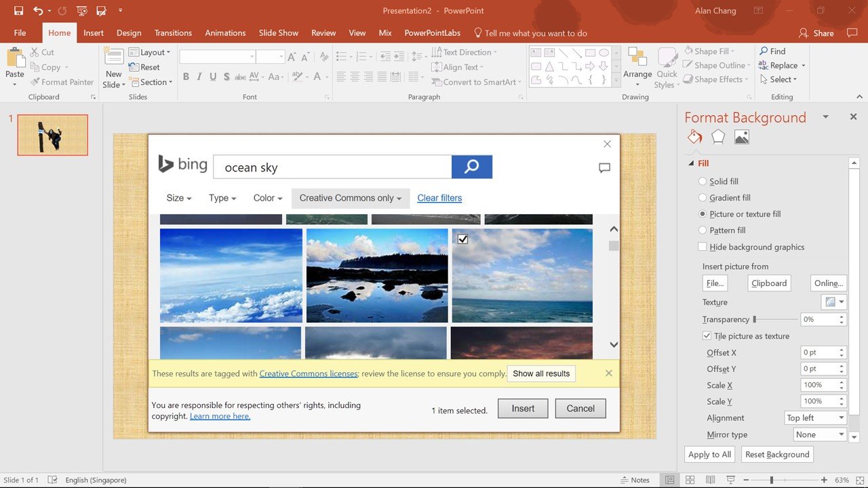868x488 pixels.
Task: Click Start From Beginning slideshow icon
Action: (82, 11)
